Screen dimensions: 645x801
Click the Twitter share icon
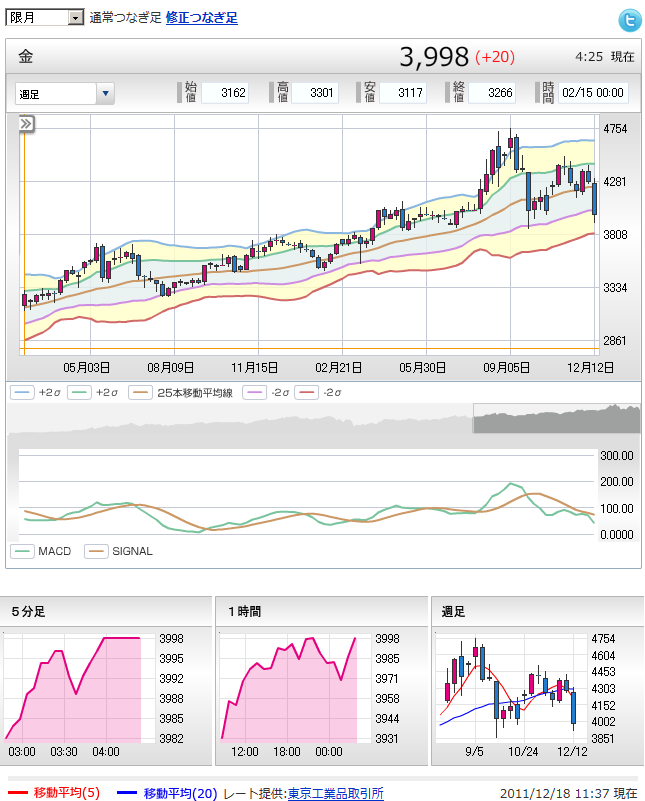[628, 19]
